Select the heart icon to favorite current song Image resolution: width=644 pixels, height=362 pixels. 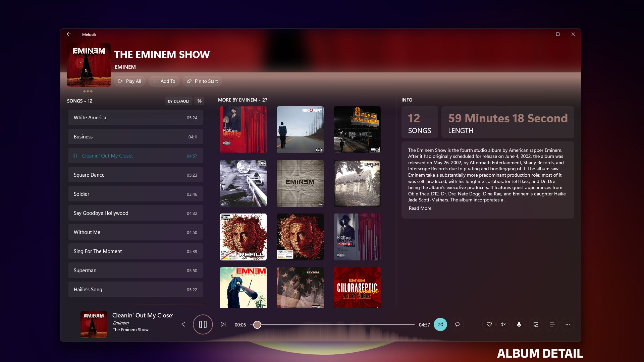489,324
